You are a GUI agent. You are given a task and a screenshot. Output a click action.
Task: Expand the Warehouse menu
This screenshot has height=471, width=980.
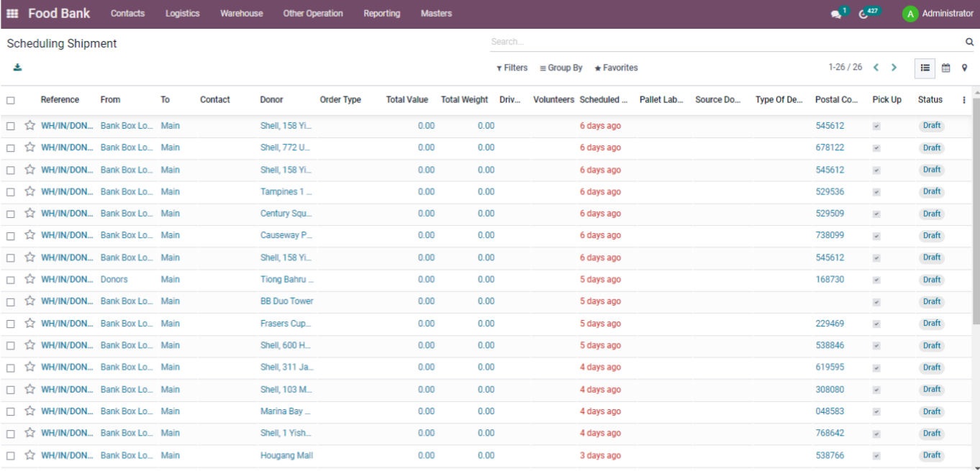coord(242,14)
